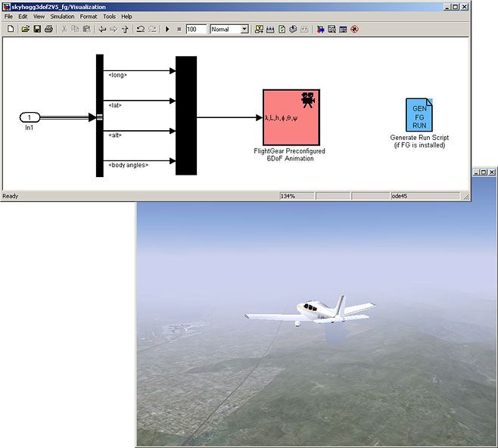Toggle the Model Browser icon
This screenshot has height=448, width=498.
tap(343, 30)
